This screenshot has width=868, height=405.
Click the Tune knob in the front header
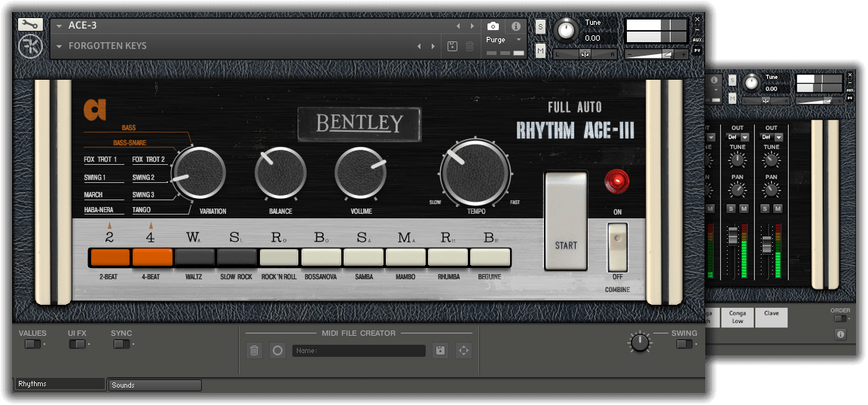pyautogui.click(x=566, y=30)
